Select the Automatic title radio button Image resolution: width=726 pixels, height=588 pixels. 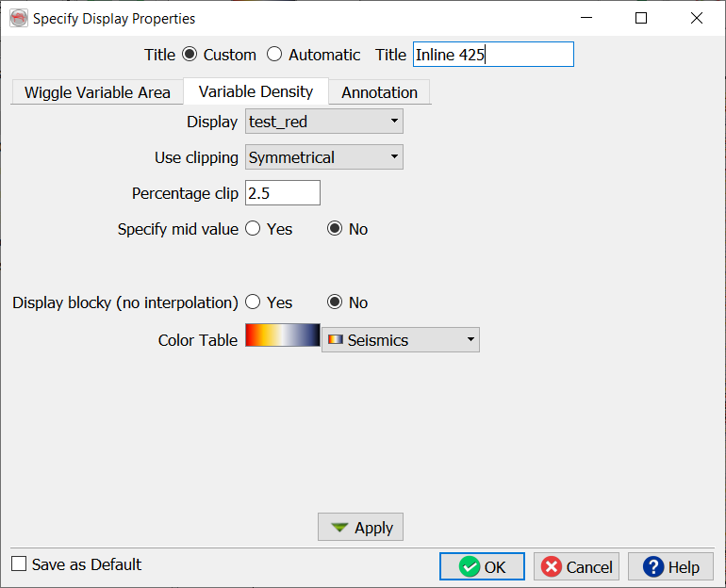(x=274, y=55)
